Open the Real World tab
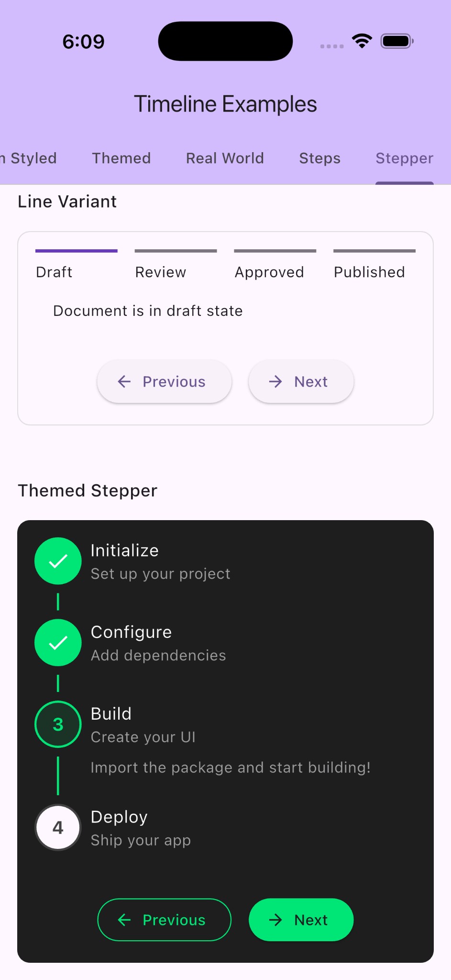451x980 pixels. 224,158
